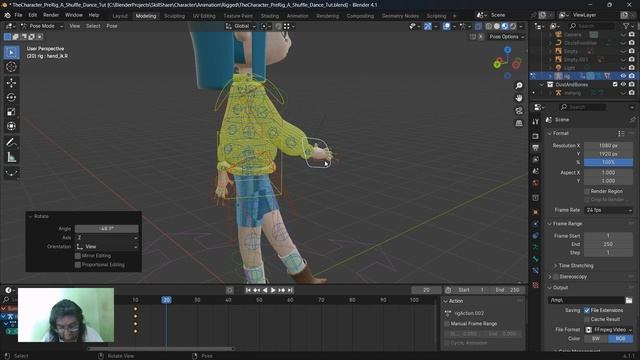The width and height of the screenshot is (640, 360).
Task: Open the viewport Select menu
Action: tap(93, 26)
